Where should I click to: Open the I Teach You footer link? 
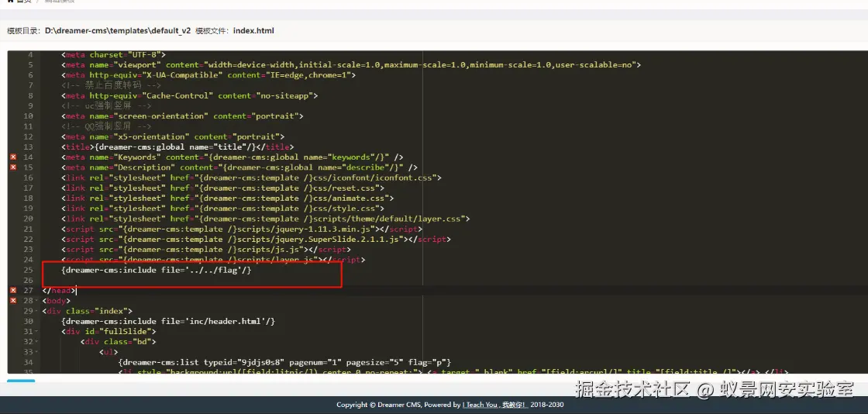coord(495,405)
